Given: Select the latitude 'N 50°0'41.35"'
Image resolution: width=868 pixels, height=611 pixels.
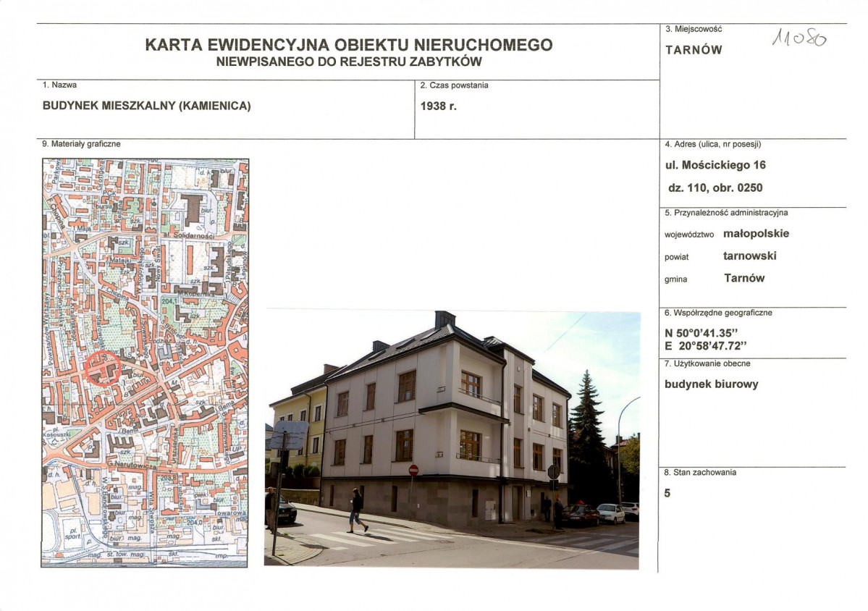Looking at the screenshot, I should [x=702, y=333].
